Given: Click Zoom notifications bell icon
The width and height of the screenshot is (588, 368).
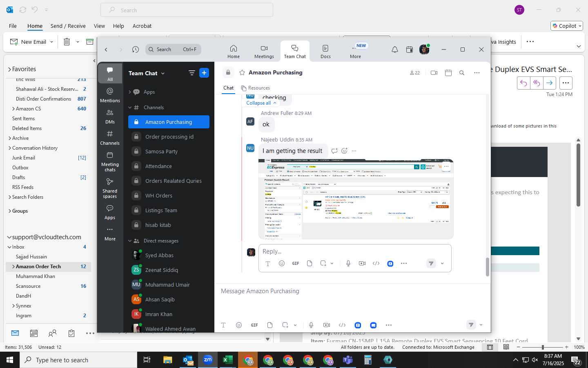Looking at the screenshot, I should (x=394, y=49).
